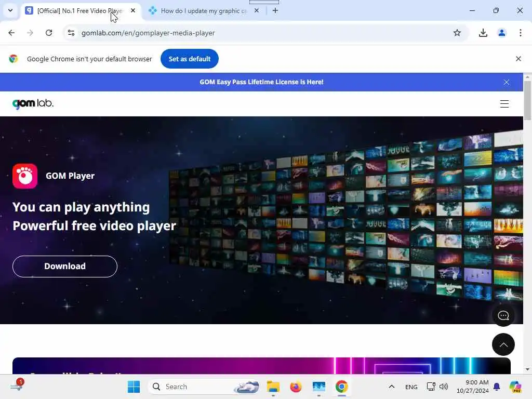The height and width of the screenshot is (399, 532).
Task: Show hidden system tray icons
Action: [x=391, y=387]
